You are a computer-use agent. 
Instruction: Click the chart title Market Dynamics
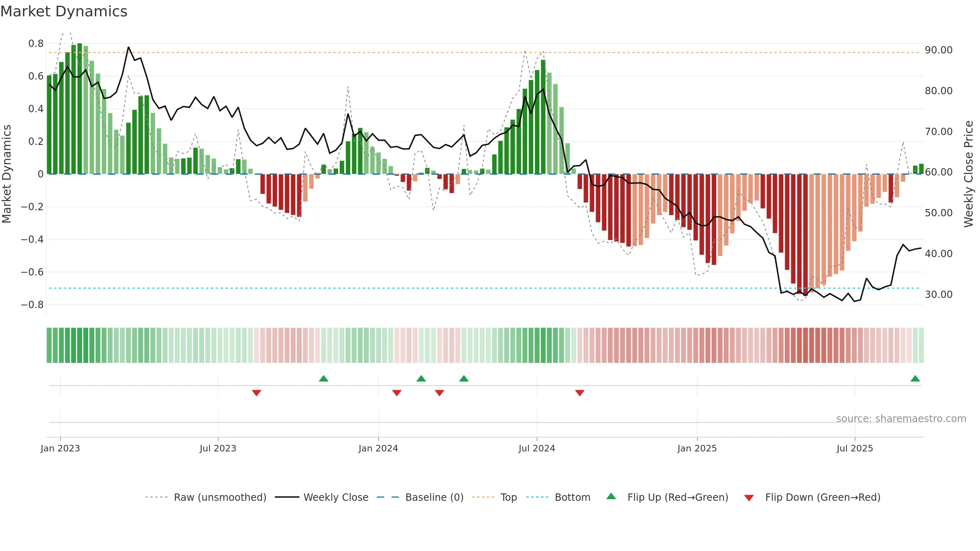64,11
